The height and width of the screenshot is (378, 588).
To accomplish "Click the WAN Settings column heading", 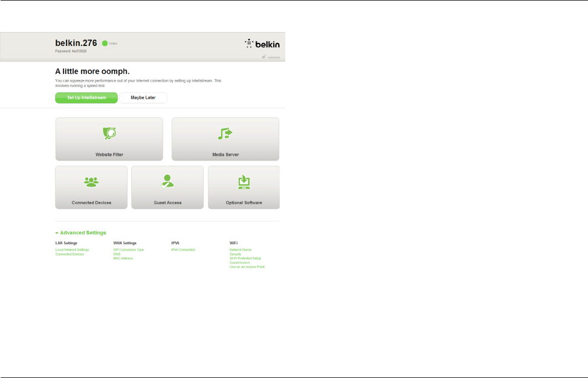I will click(x=125, y=243).
